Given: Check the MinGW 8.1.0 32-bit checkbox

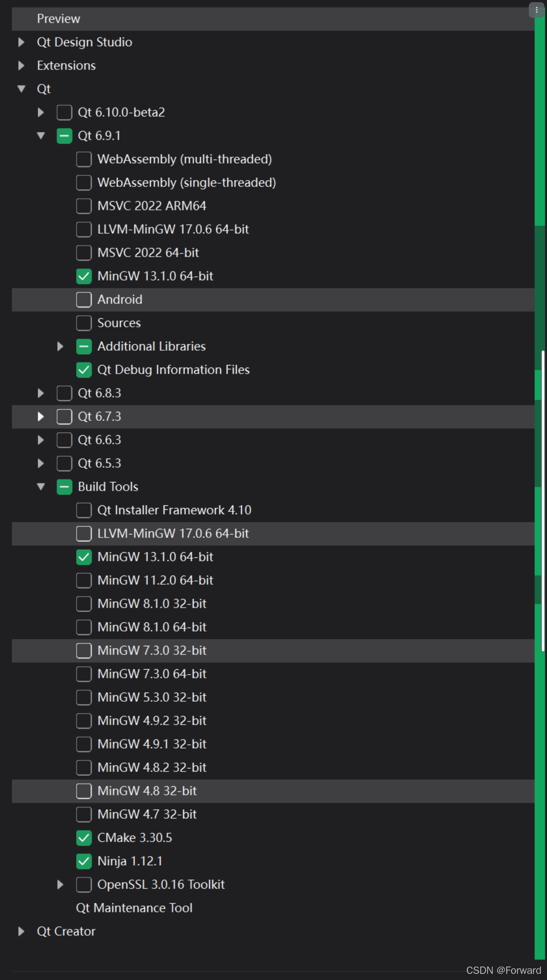Looking at the screenshot, I should point(84,604).
